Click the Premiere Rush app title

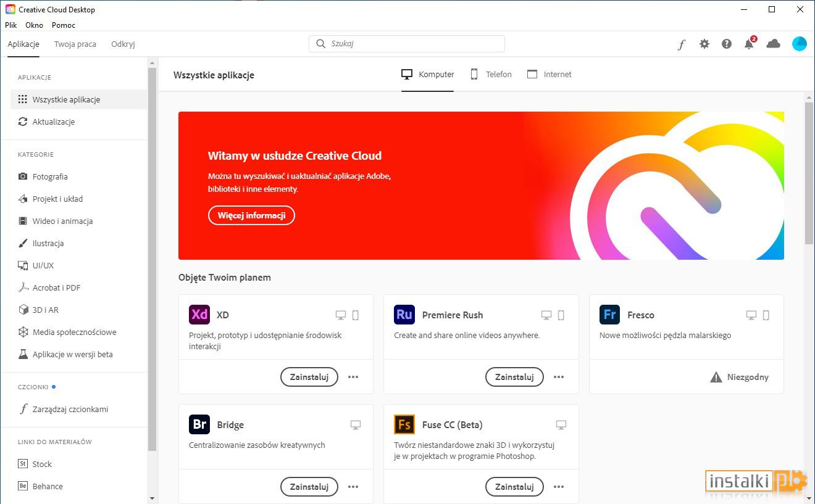[453, 315]
